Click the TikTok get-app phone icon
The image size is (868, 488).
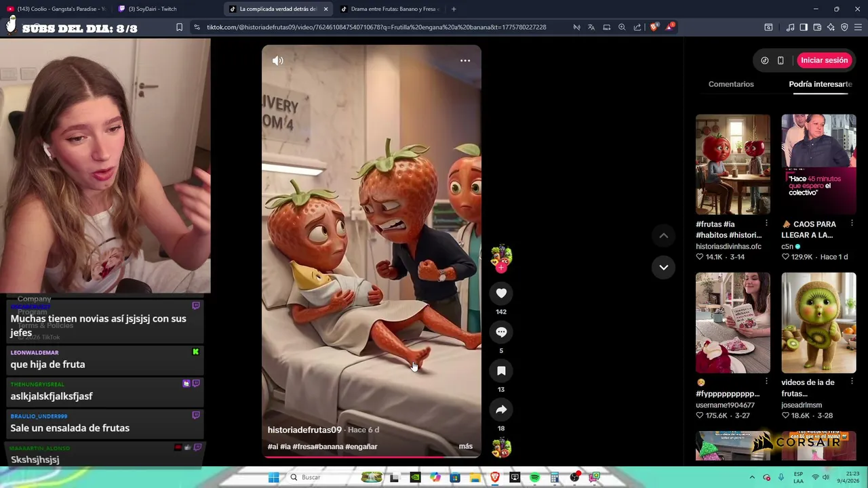point(781,60)
